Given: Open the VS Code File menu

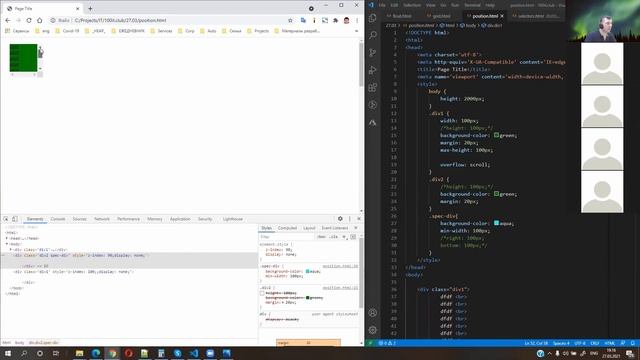Looking at the screenshot, I should (x=382, y=5).
